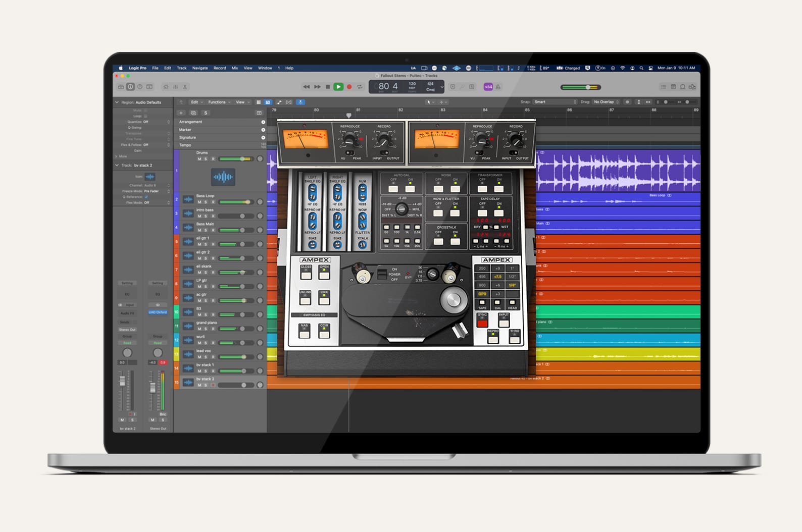Open the Mixer faders icon

[x=175, y=87]
